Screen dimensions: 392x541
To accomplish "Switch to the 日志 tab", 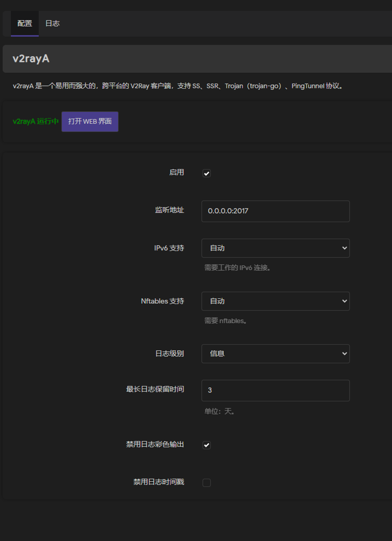I will pyautogui.click(x=52, y=23).
